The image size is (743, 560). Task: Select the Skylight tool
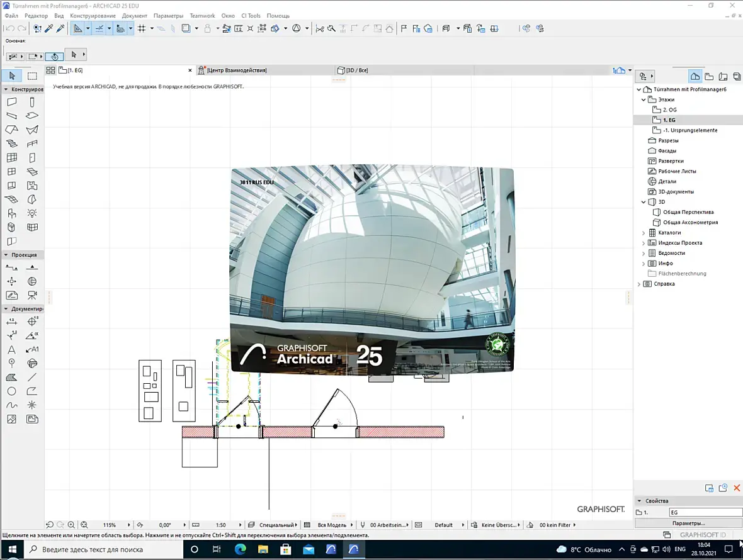pyautogui.click(x=32, y=171)
